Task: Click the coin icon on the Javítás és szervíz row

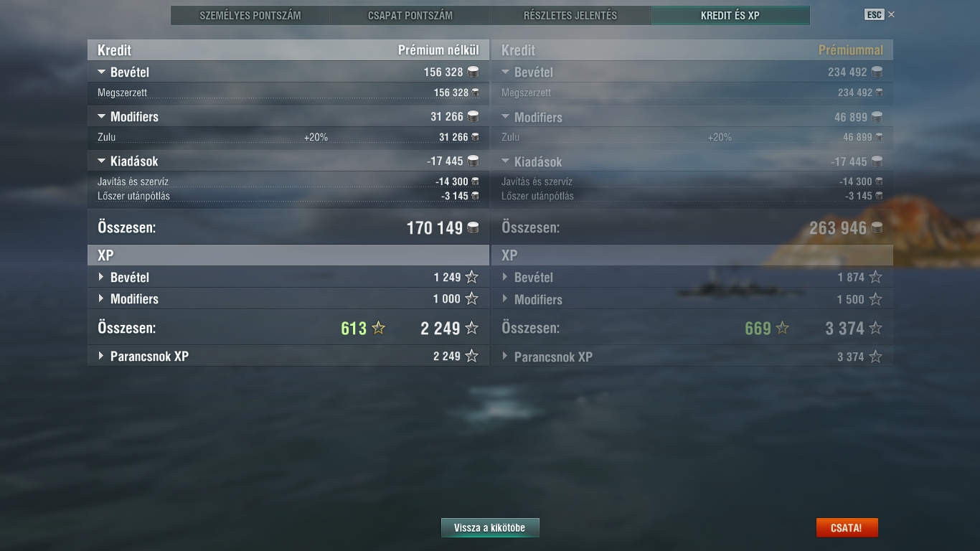Action: click(x=475, y=182)
